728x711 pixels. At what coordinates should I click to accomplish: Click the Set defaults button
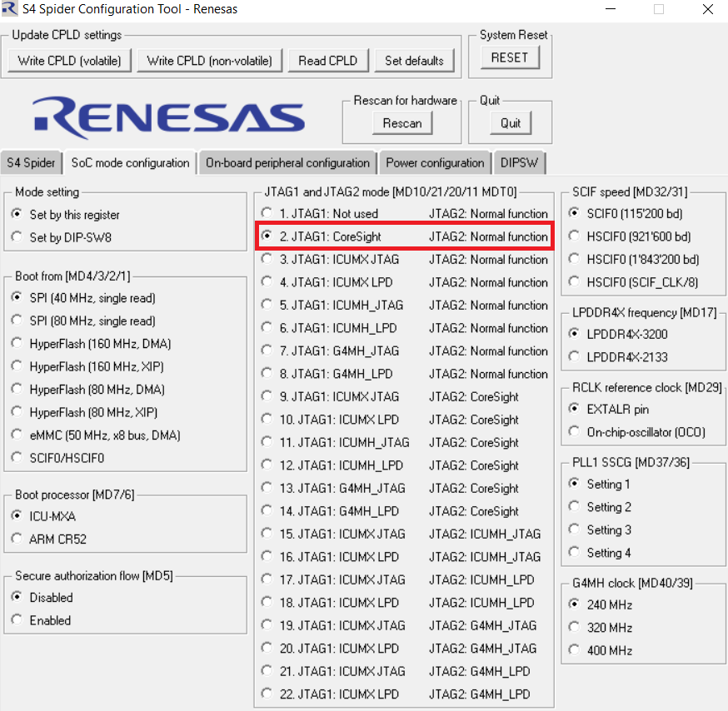click(x=414, y=61)
